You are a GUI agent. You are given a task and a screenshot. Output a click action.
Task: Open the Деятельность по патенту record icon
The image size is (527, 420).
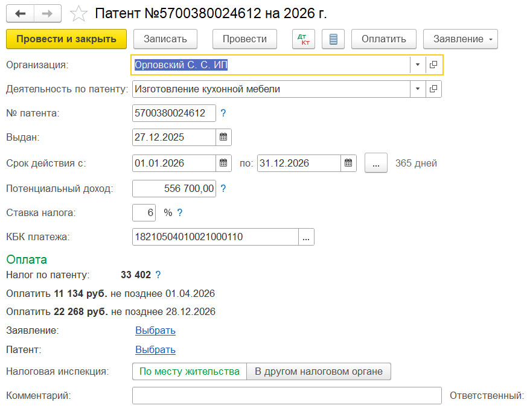(433, 89)
